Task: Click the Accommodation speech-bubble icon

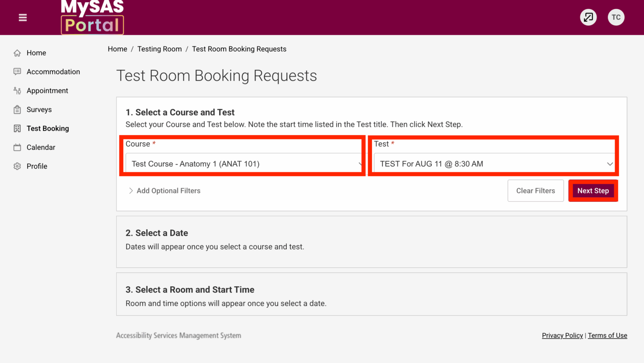Action: [17, 72]
